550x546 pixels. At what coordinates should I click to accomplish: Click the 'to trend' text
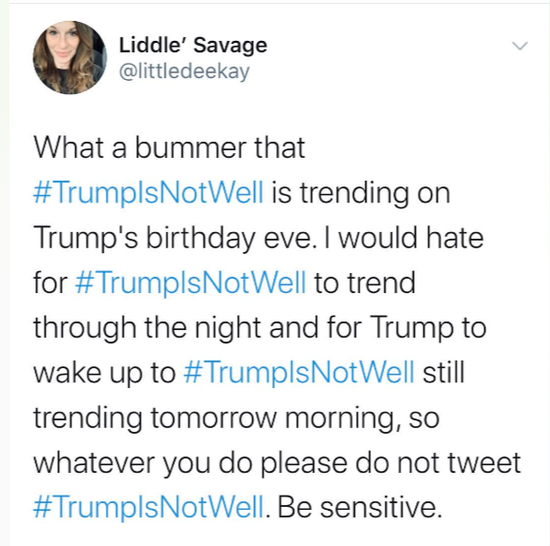365,283
